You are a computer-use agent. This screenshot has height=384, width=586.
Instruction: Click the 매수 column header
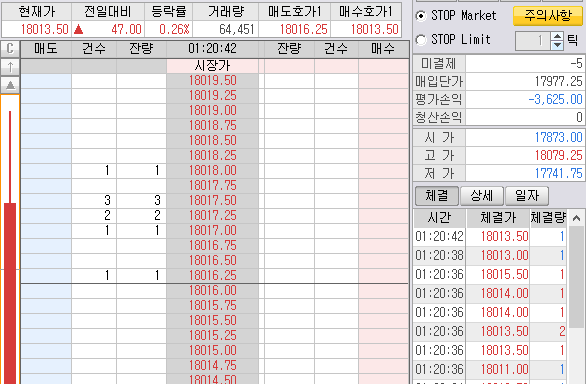(x=383, y=49)
